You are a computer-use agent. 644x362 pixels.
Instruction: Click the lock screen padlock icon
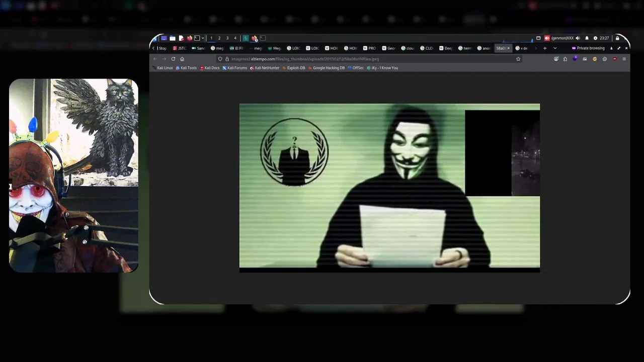(x=617, y=38)
